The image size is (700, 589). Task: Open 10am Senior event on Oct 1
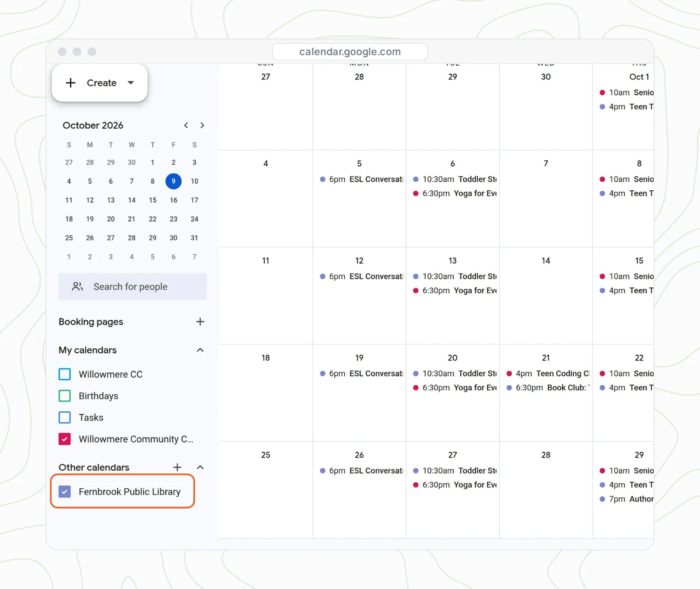tap(626, 93)
